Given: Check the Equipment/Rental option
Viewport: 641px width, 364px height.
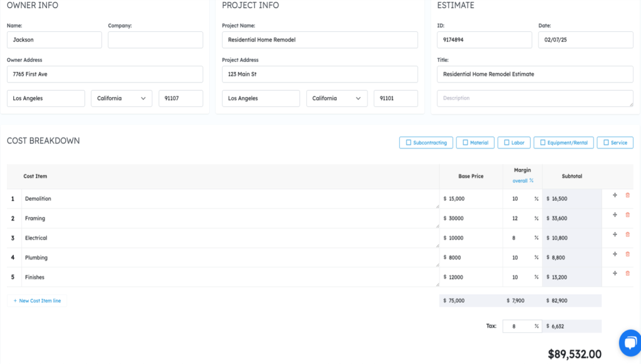Looking at the screenshot, I should pyautogui.click(x=542, y=143).
